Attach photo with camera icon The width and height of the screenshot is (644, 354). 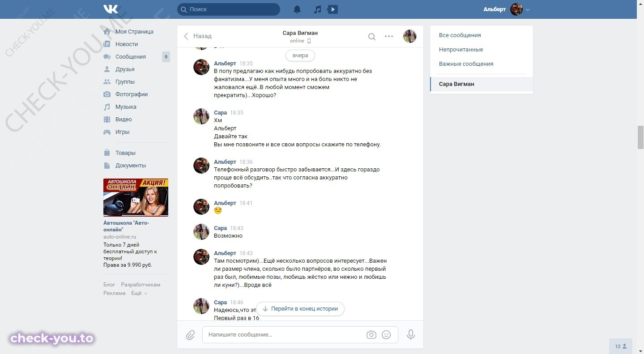[x=371, y=335]
